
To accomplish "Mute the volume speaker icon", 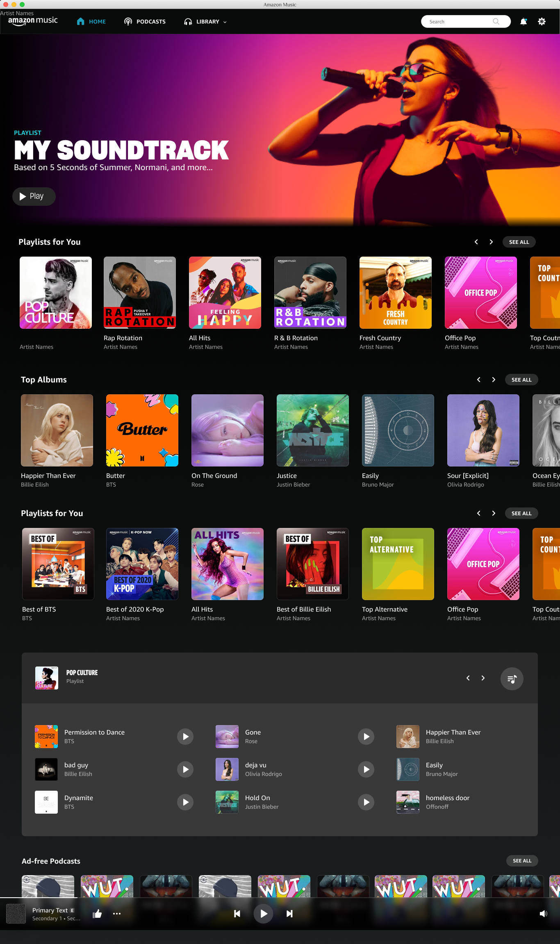I will pos(544,914).
